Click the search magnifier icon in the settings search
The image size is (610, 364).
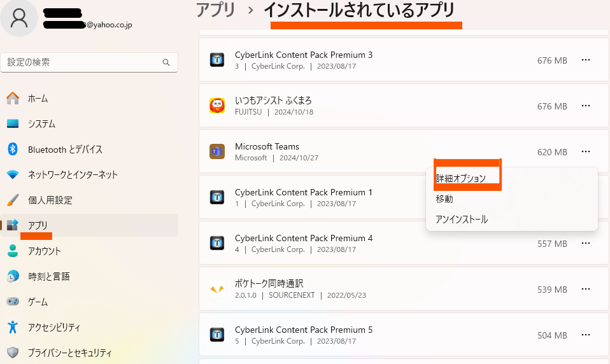pyautogui.click(x=166, y=62)
